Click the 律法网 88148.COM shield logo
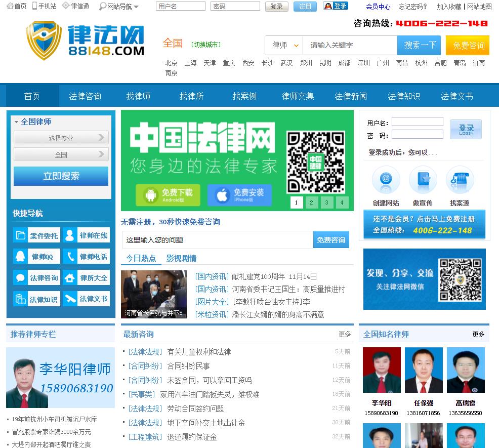This screenshot has height=448, width=499. point(86,40)
